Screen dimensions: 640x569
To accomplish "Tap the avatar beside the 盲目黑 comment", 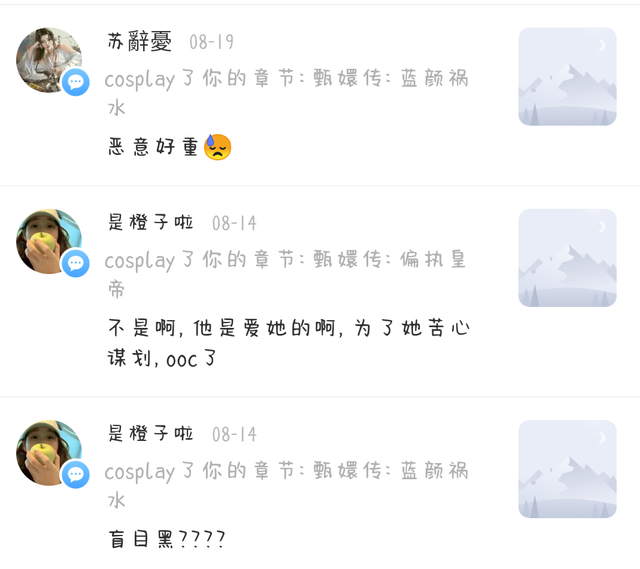I will point(47,451).
